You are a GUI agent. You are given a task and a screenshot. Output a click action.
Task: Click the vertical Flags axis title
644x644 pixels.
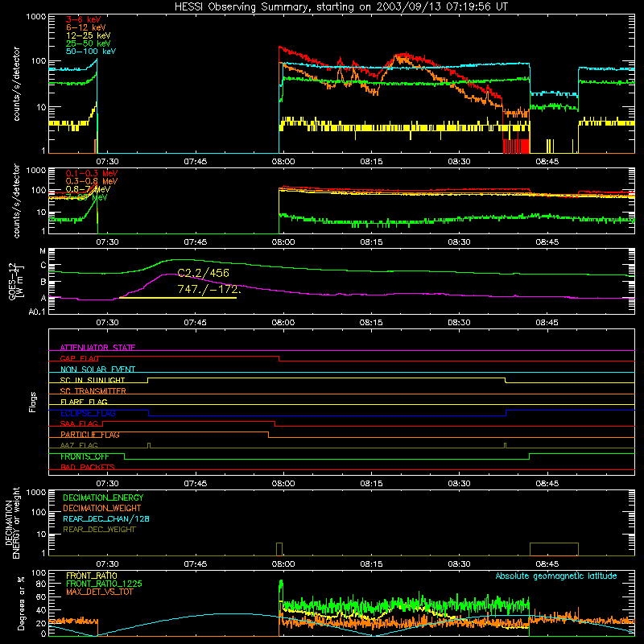[x=33, y=402]
